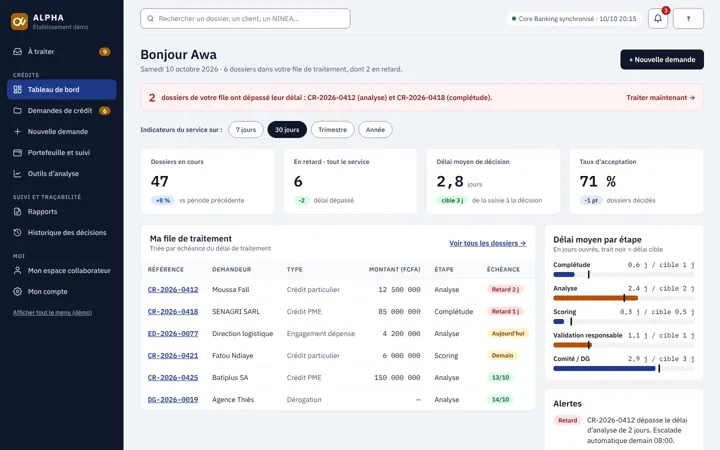The height and width of the screenshot is (450, 720).
Task: Open Tableau de bord menu item
Action: [x=62, y=90]
